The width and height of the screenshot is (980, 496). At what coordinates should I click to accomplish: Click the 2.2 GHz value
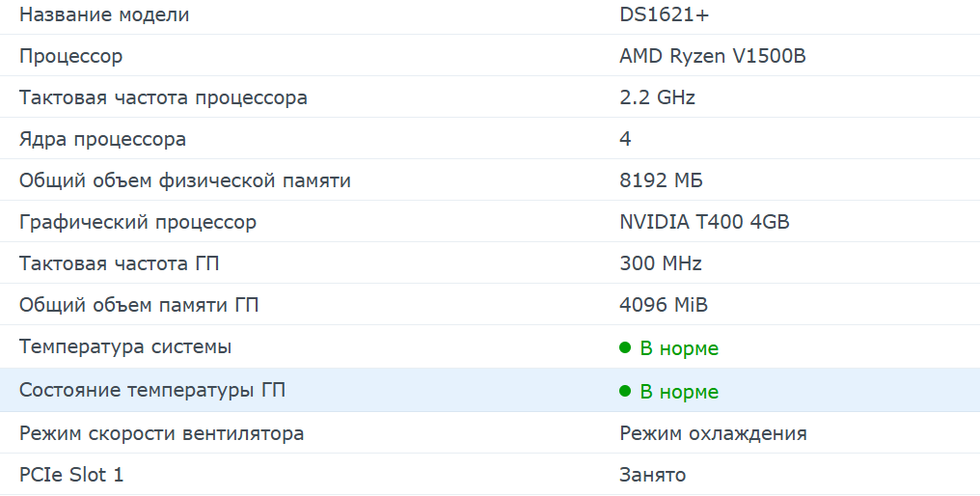[657, 97]
